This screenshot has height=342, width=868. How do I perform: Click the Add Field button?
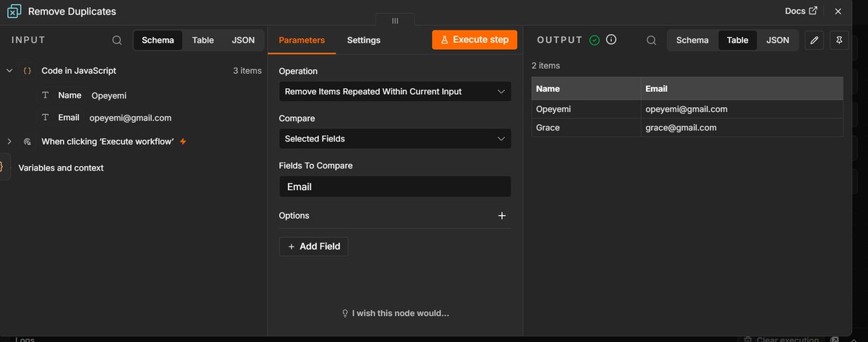(314, 247)
